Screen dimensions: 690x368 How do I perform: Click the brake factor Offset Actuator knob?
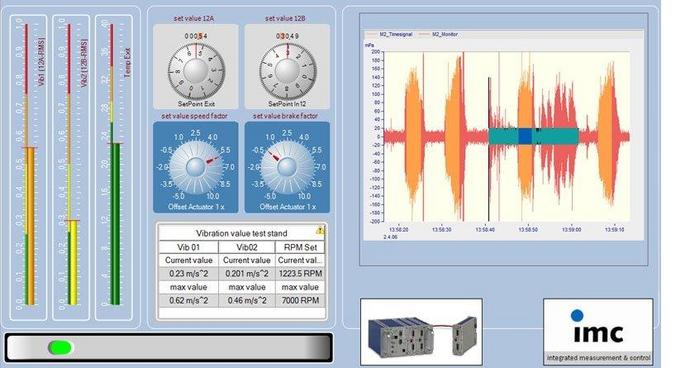tap(287, 167)
